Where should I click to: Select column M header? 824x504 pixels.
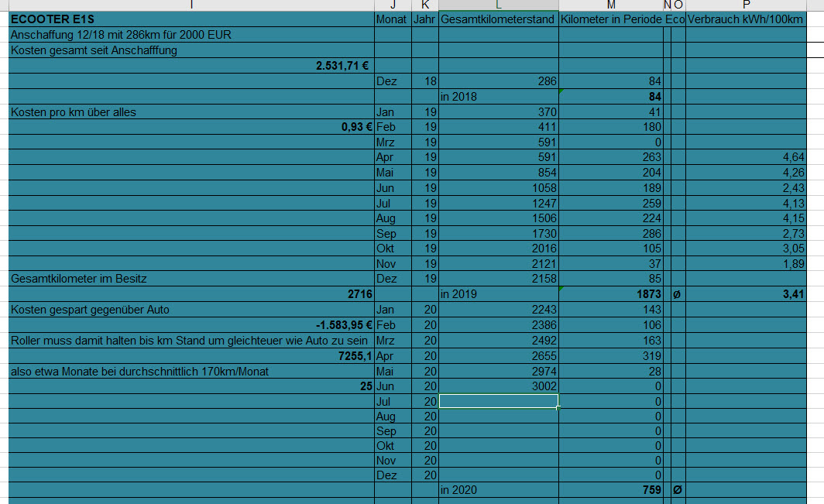pos(610,5)
